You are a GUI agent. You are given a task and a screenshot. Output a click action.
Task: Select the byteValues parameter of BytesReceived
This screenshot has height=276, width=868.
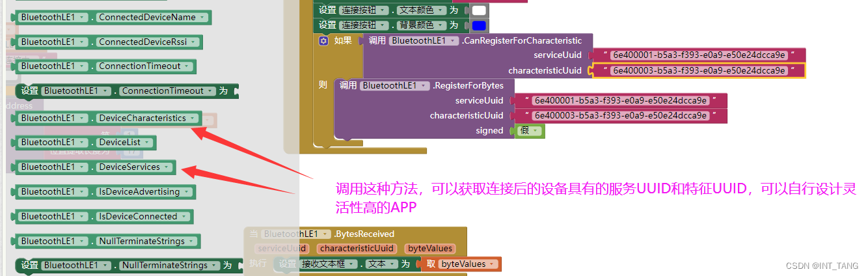coord(430,249)
